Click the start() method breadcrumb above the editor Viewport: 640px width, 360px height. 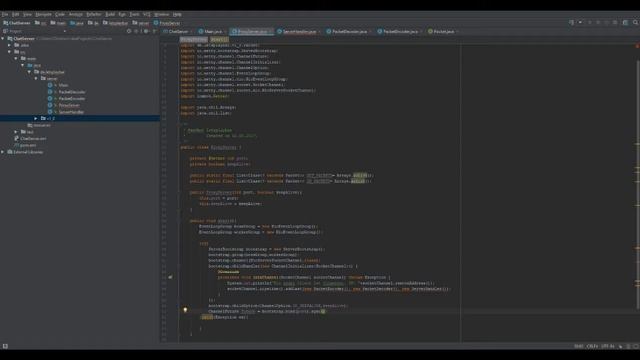(x=219, y=40)
